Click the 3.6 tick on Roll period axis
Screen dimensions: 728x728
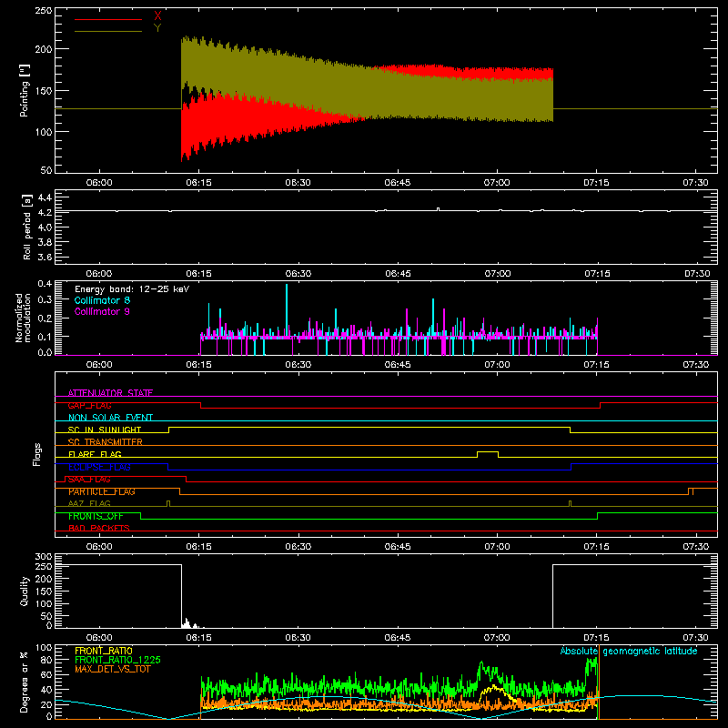click(45, 257)
